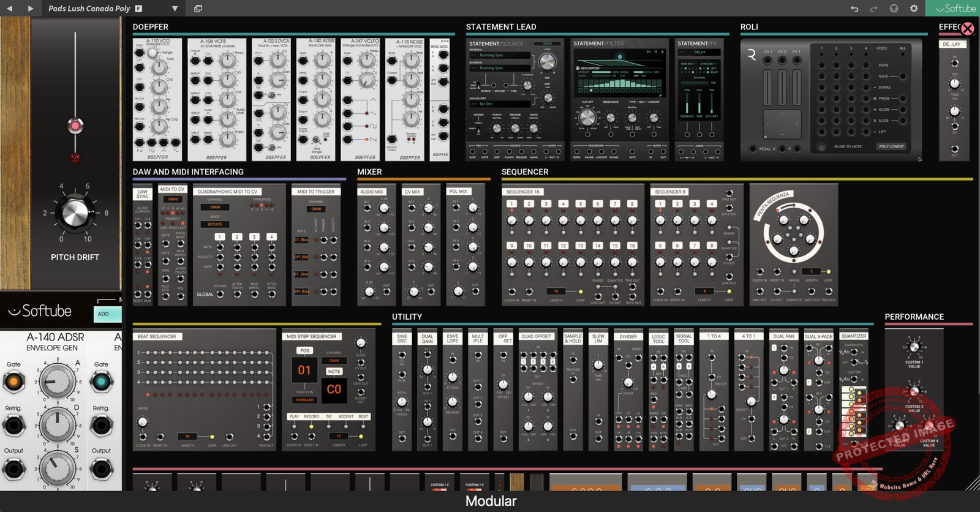Click the preset name Pads Lush Canada Poly
980x512 pixels.
point(89,9)
